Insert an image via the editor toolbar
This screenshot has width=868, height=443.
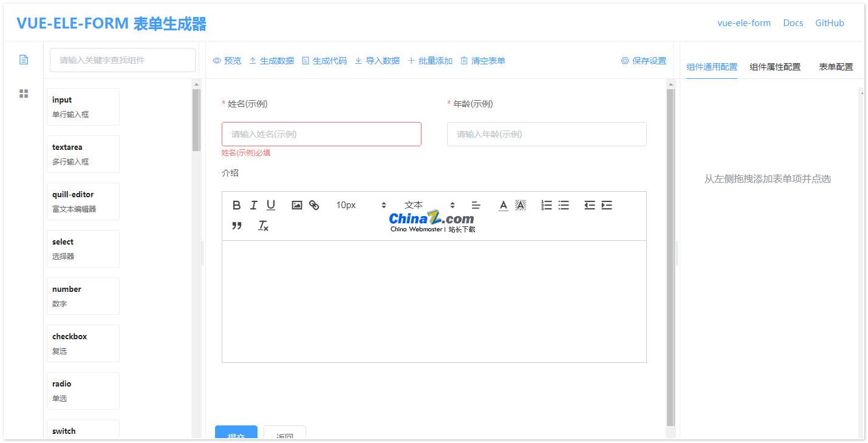click(296, 205)
